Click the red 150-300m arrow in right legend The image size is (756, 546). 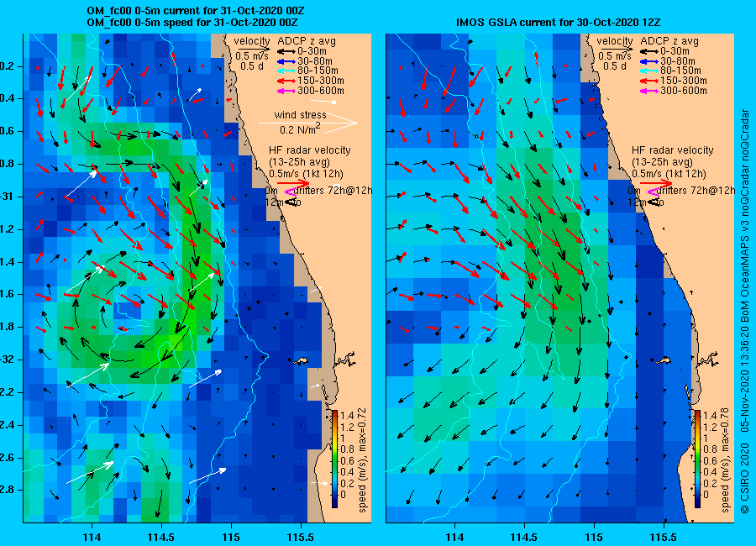pos(649,81)
